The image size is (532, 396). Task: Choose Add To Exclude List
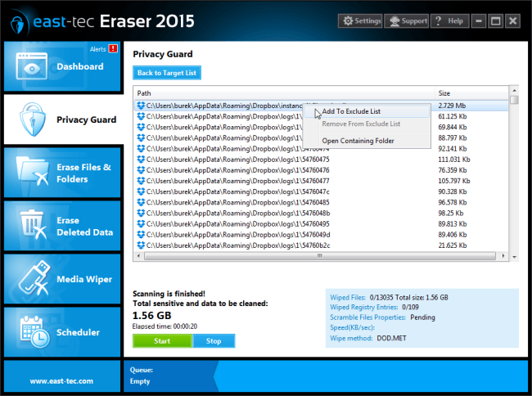(367, 111)
